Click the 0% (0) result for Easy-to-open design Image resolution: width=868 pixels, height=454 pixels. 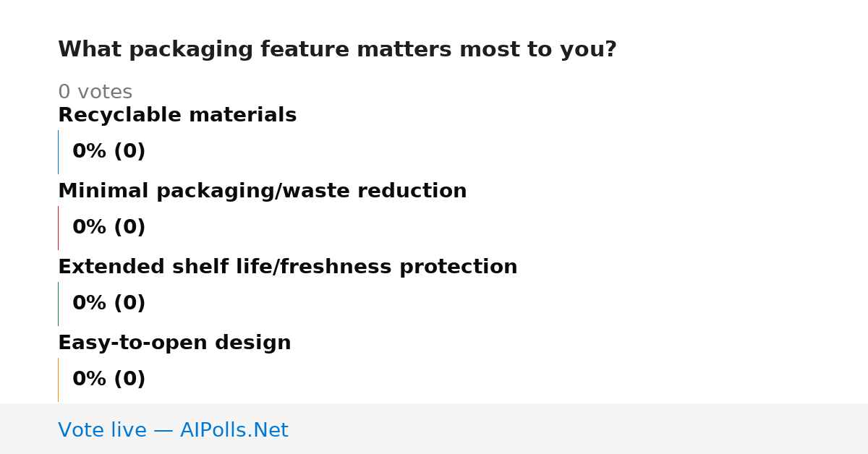(x=109, y=380)
